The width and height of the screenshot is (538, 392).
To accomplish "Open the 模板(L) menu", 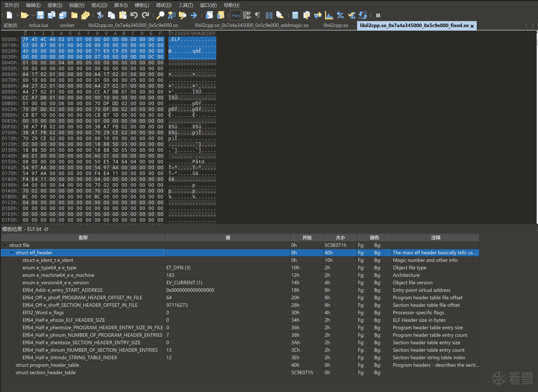I will click(x=142, y=5).
